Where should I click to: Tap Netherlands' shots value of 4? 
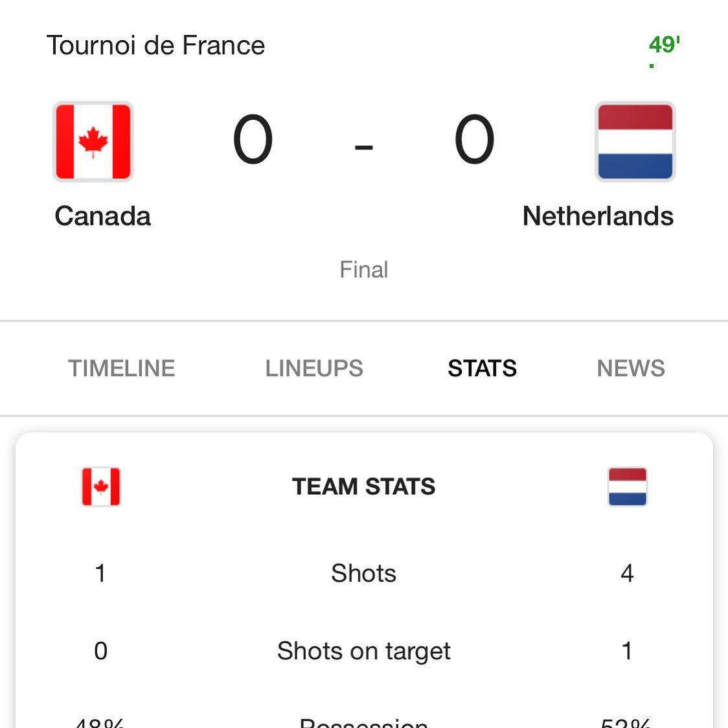[627, 573]
